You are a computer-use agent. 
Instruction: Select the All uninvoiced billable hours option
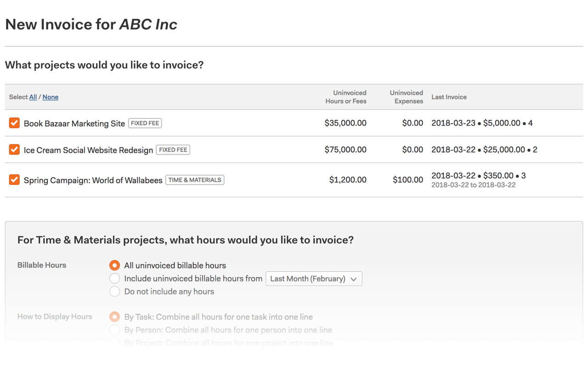click(x=114, y=265)
